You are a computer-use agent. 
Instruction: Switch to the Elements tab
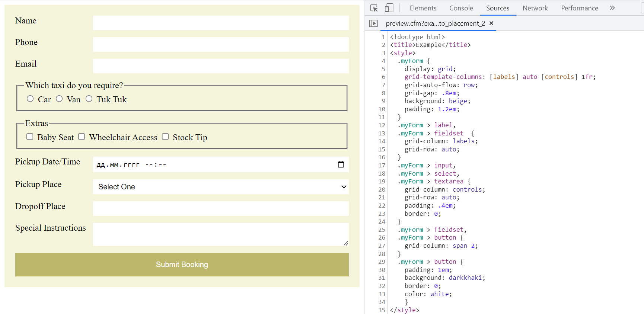[x=423, y=8]
